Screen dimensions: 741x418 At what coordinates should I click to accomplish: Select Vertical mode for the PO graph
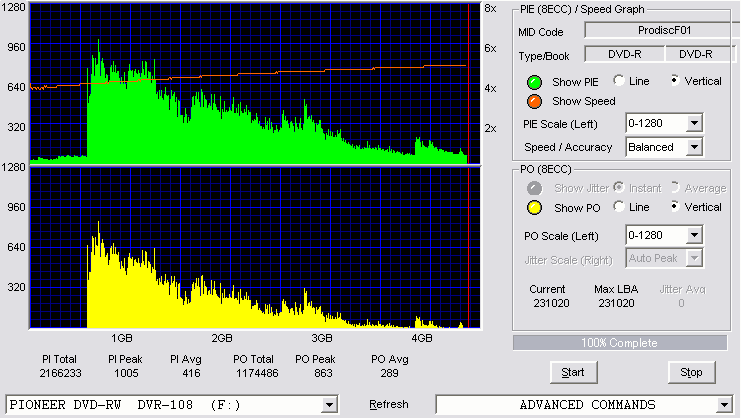tap(675, 207)
